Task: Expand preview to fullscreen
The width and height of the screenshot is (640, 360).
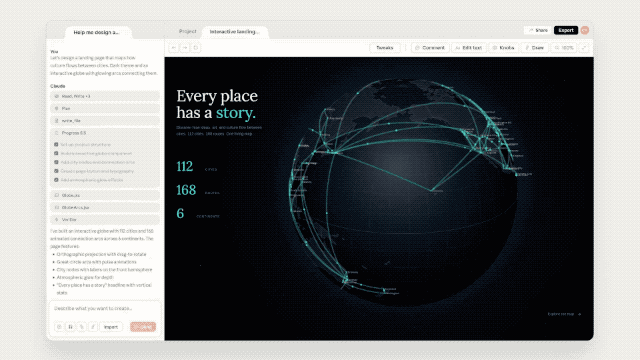Action: pos(584,48)
